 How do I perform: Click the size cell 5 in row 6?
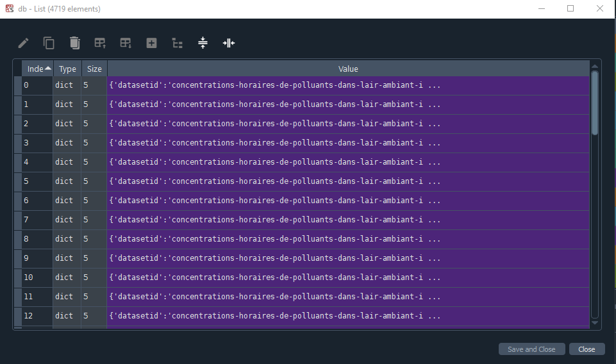point(94,201)
